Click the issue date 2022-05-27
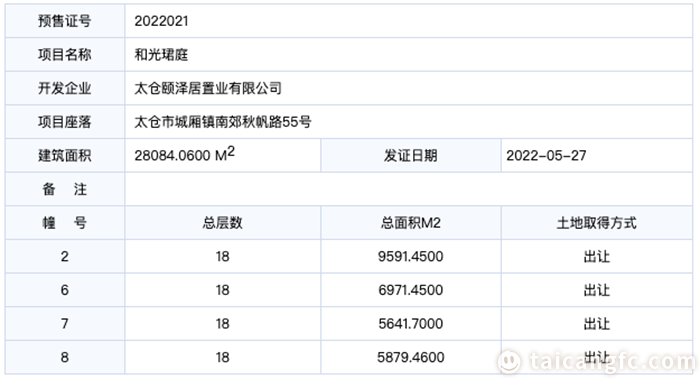This screenshot has width=700, height=379. [546, 155]
